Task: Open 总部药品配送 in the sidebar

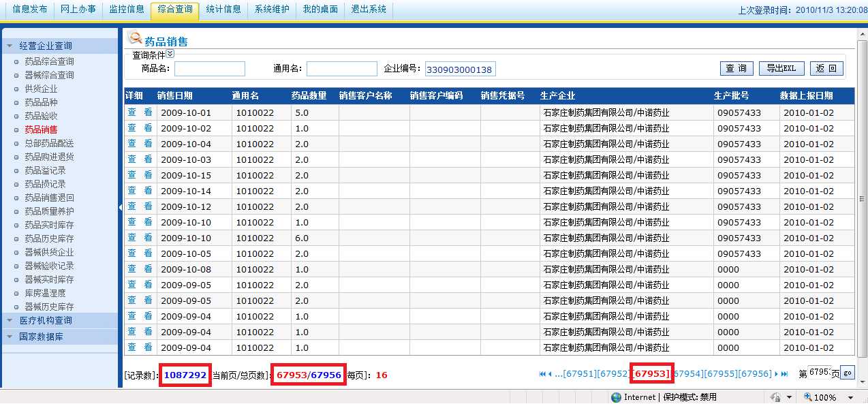Action: 49,143
